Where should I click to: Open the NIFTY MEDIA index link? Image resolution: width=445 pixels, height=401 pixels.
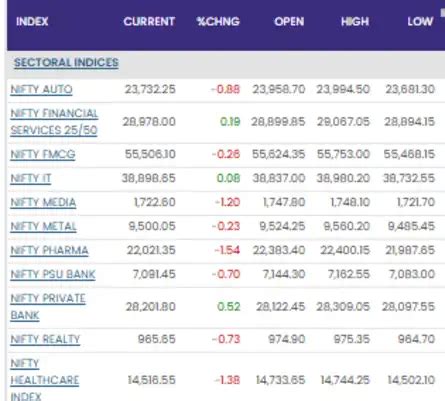click(x=43, y=202)
